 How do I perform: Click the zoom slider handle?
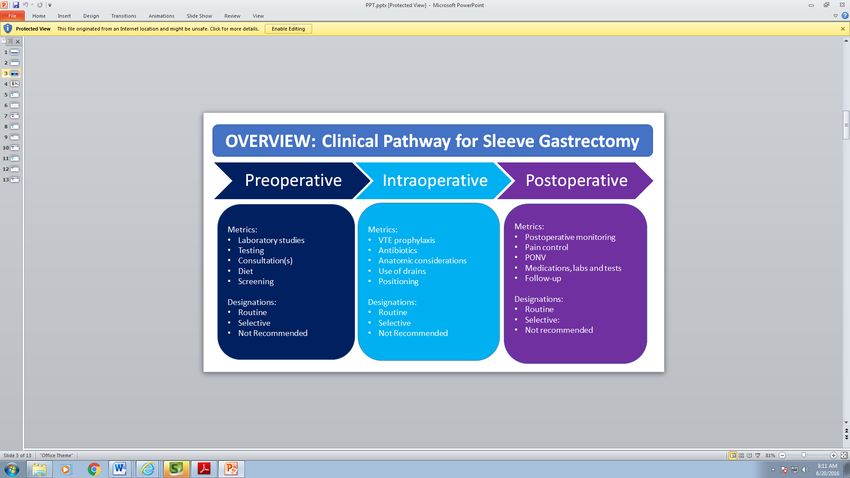point(804,455)
